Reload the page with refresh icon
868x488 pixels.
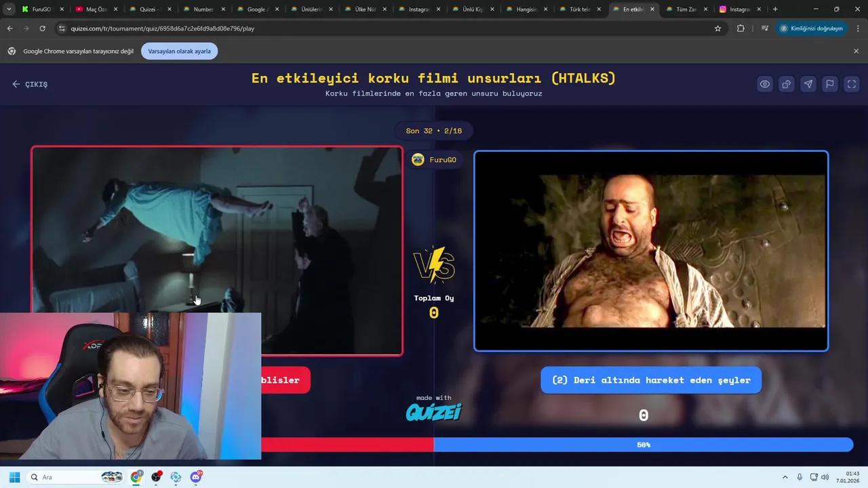(42, 28)
